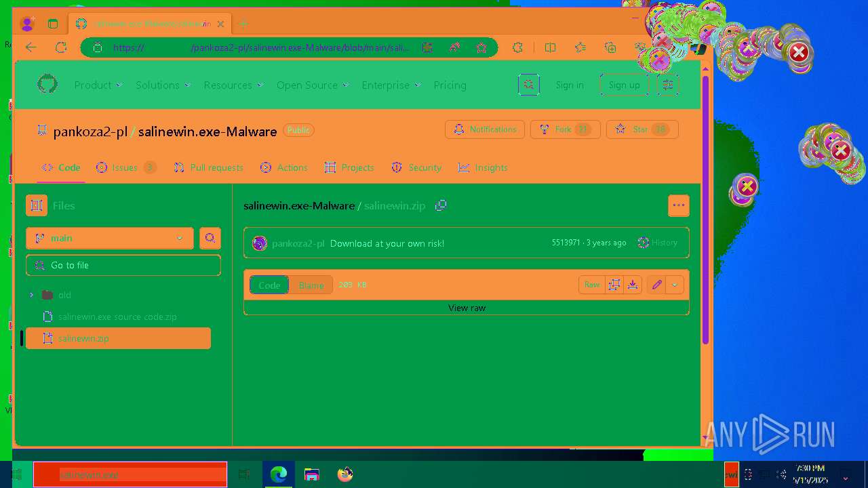Toggle split screen icon in toolbar
Viewport: 868px width, 488px height.
pyautogui.click(x=550, y=47)
